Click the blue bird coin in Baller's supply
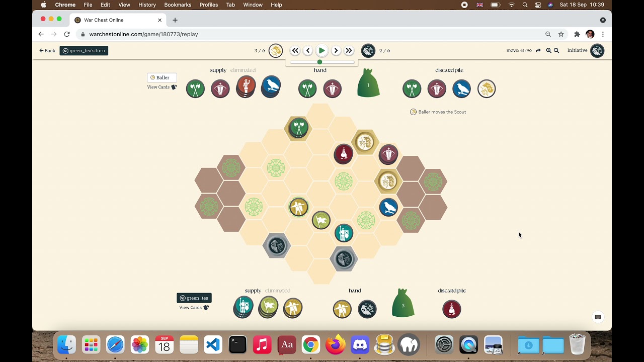 pyautogui.click(x=271, y=87)
